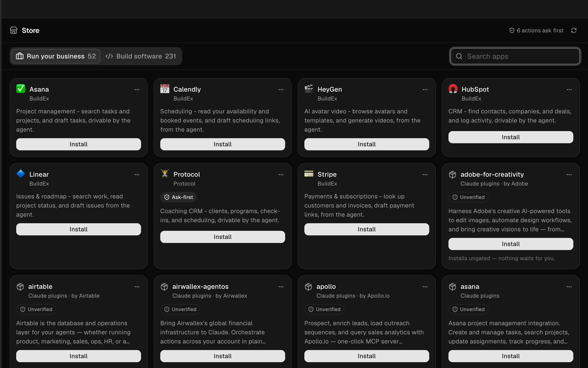The height and width of the screenshot is (368, 588).
Task: Open the more options menu on the HeyGen card
Action: coord(425,90)
